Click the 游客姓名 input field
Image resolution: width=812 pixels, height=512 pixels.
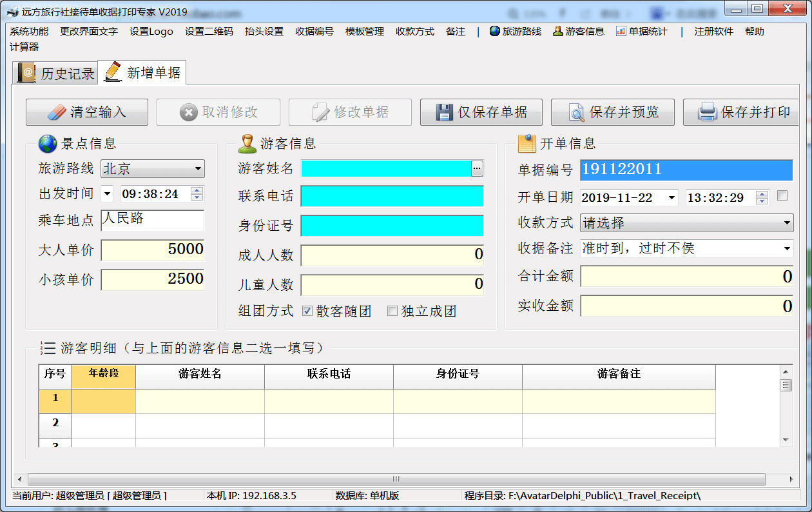coord(386,168)
